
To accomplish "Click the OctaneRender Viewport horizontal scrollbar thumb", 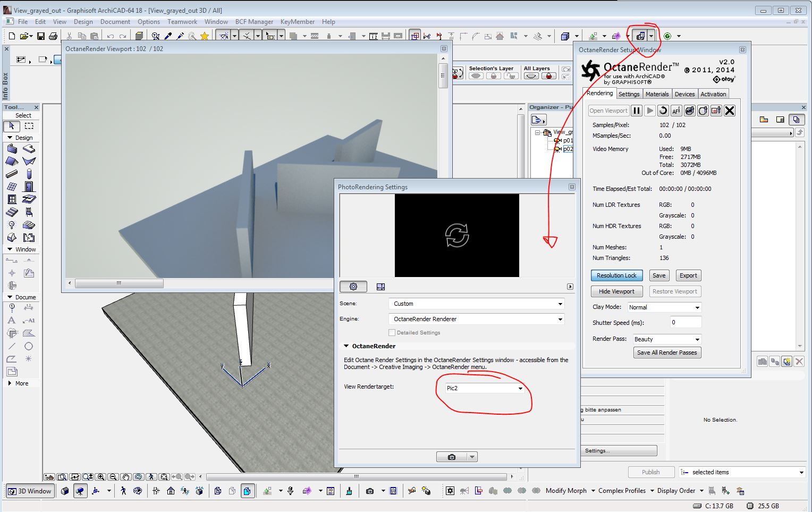I will tap(119, 283).
